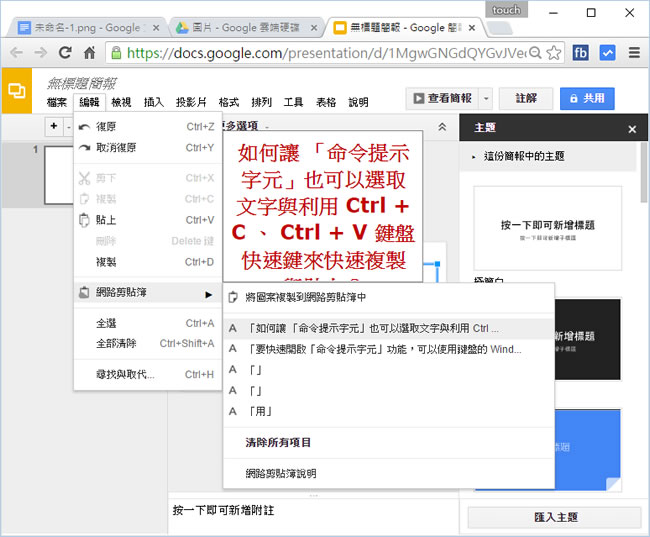Expand the 查看簡報 dropdown arrow
Screen dimensions: 650x537
(486, 98)
